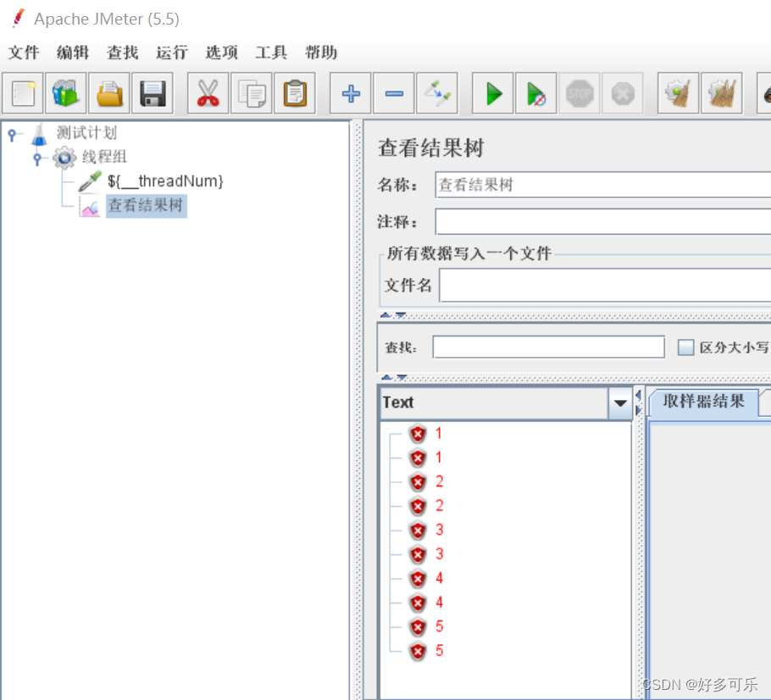
Task: Save the test plan
Action: coord(152,93)
